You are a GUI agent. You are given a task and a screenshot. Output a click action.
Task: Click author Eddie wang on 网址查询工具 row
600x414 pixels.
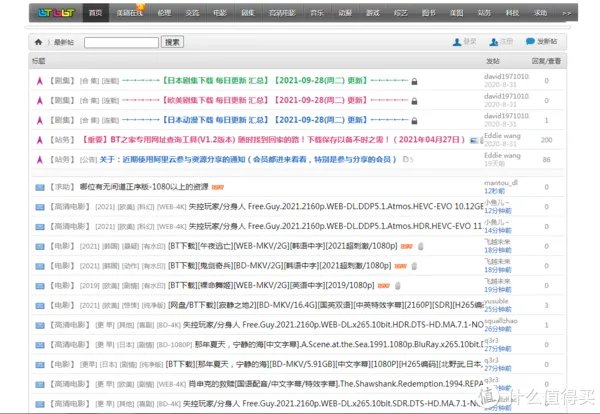coord(502,136)
